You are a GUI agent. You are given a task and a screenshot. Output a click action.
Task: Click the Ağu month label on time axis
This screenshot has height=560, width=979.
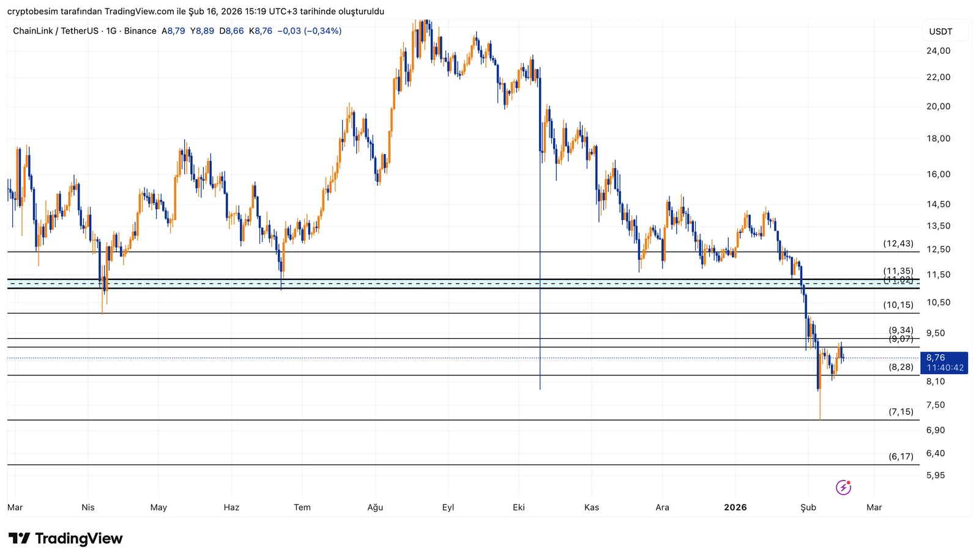point(375,507)
